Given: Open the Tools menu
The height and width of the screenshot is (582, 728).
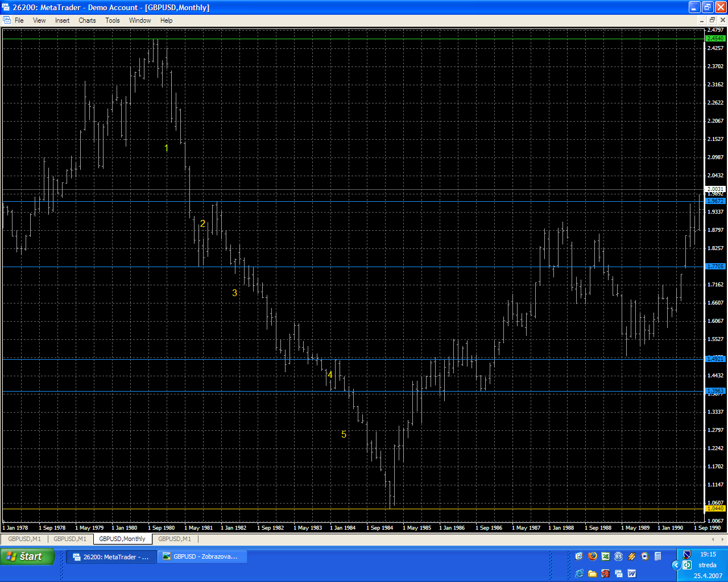Looking at the screenshot, I should pyautogui.click(x=113, y=20).
